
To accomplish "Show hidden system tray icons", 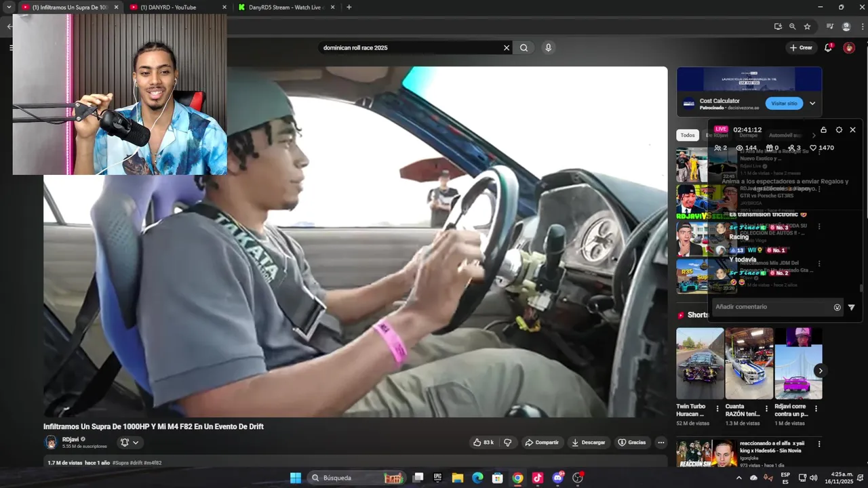I will click(738, 478).
